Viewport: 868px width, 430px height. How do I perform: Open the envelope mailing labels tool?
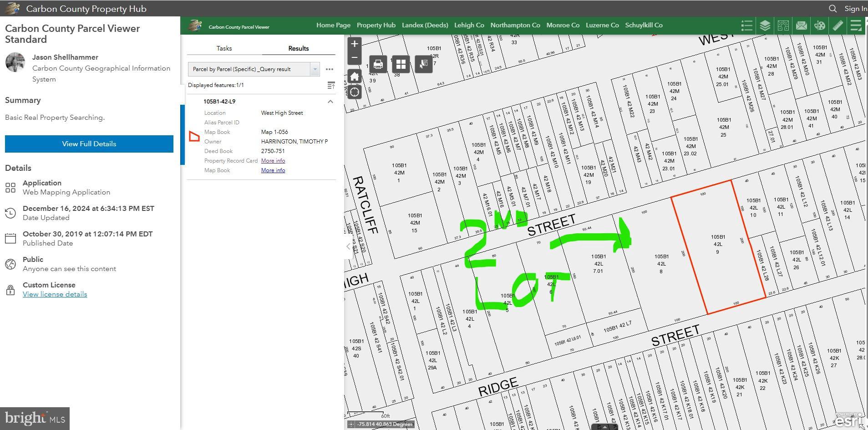click(x=801, y=26)
